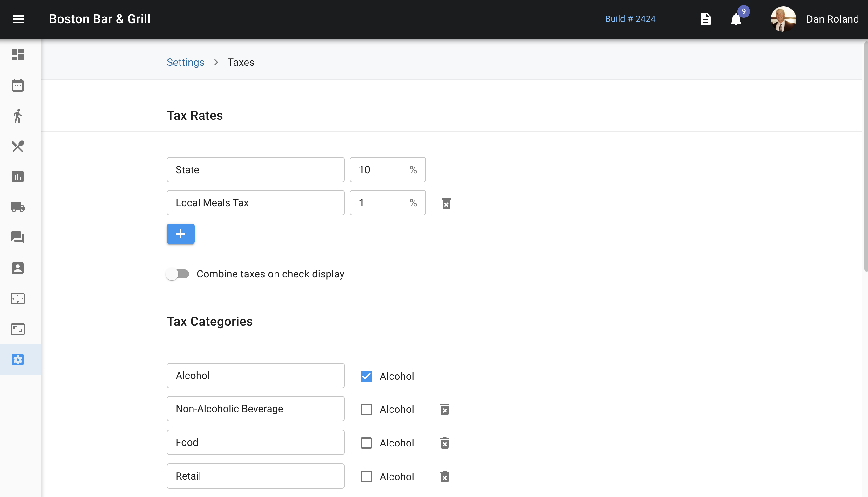The width and height of the screenshot is (868, 497).
Task: Open the calendar sidebar icon
Action: pyautogui.click(x=18, y=85)
